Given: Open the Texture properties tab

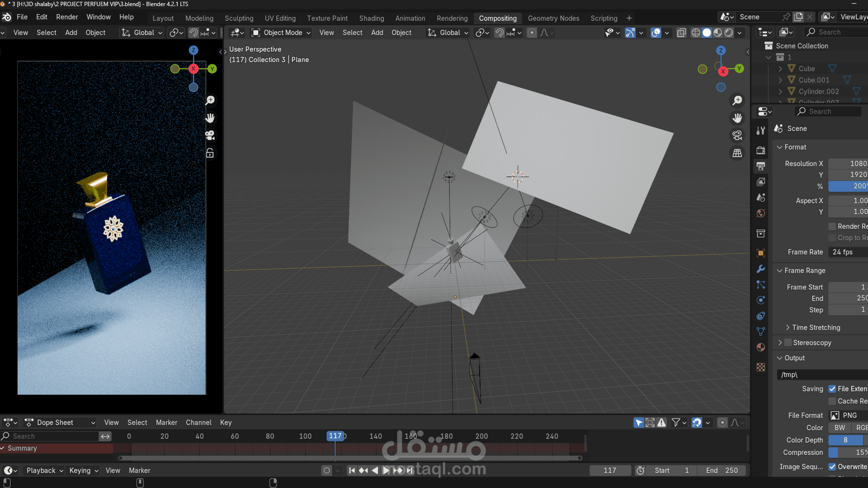Looking at the screenshot, I should coord(761,367).
